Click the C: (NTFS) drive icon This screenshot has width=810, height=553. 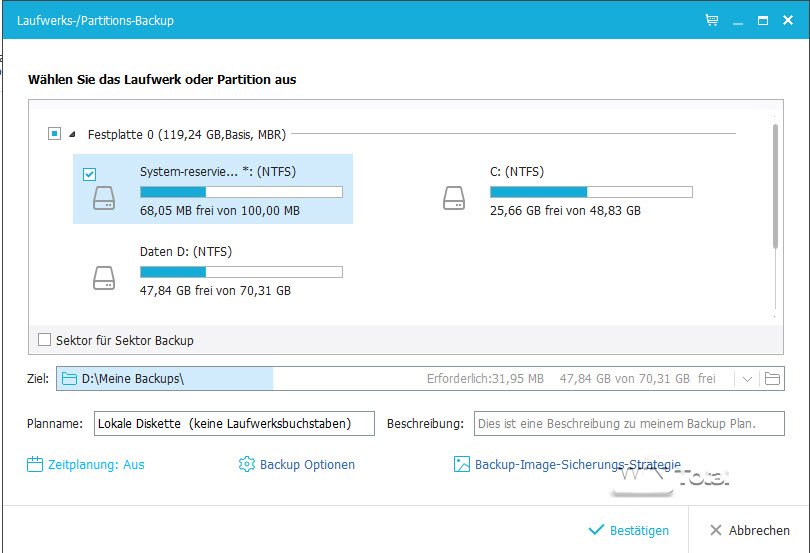coord(454,198)
